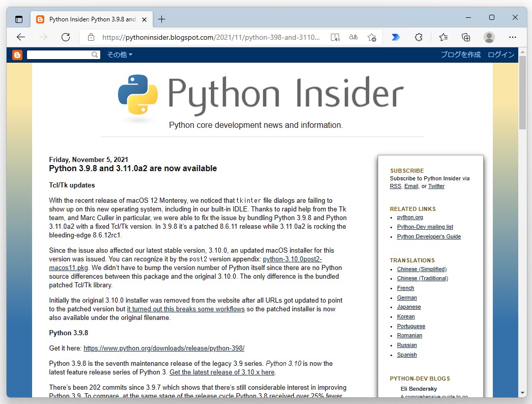Open the translate page tool
This screenshot has width=532, height=404.
353,37
